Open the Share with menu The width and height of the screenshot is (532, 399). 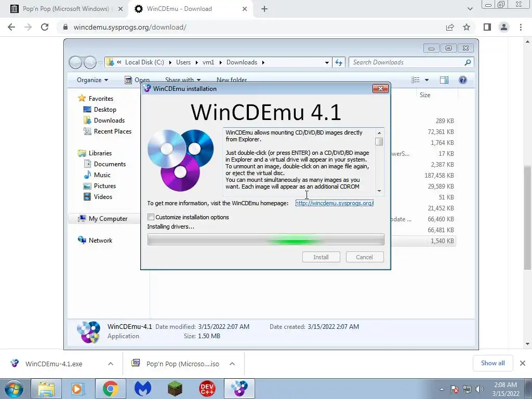182,79
